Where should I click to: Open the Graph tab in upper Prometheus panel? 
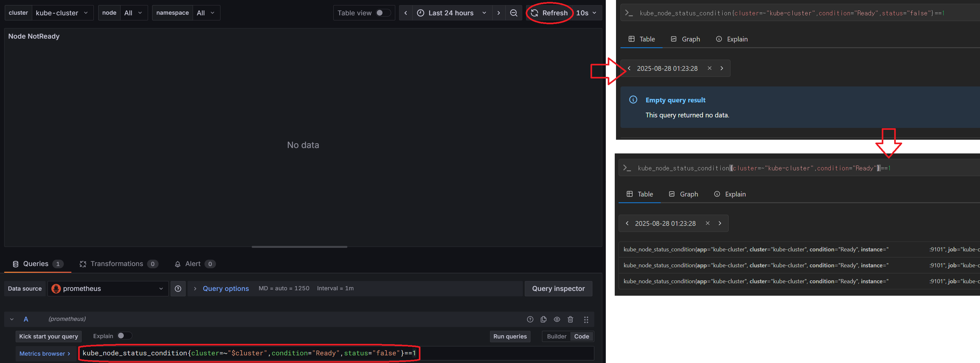pos(685,39)
